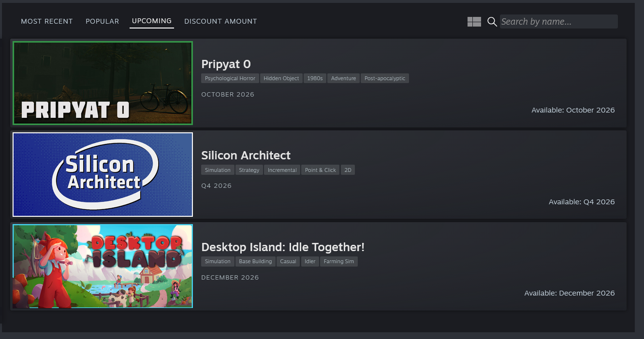
Task: Select the Upcoming tab
Action: tap(152, 21)
